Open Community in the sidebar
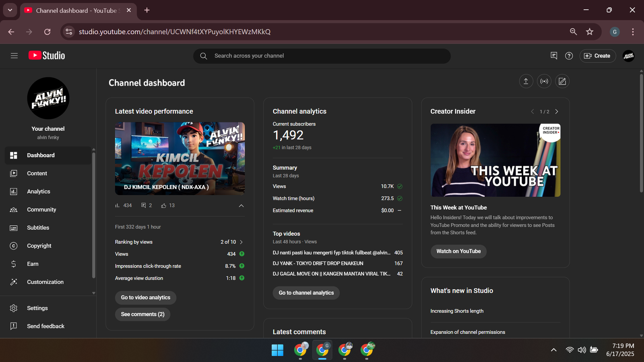 [48, 210]
